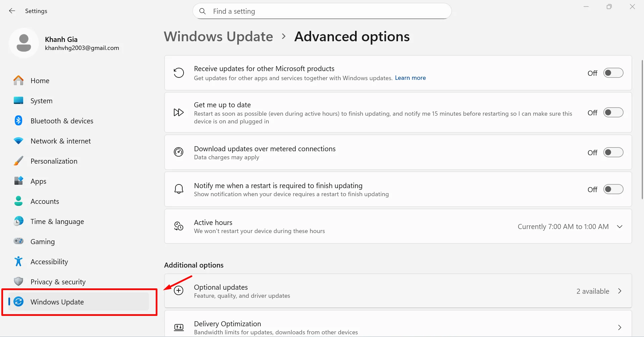Viewport: 644px width, 337px height.
Task: Open Delivery Optimization via its chevron
Action: coord(620,328)
